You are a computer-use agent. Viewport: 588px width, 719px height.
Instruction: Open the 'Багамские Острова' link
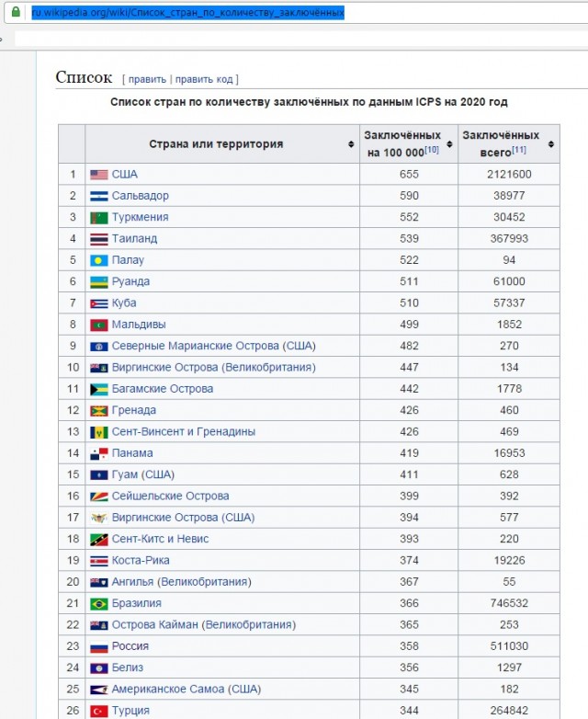click(x=163, y=389)
